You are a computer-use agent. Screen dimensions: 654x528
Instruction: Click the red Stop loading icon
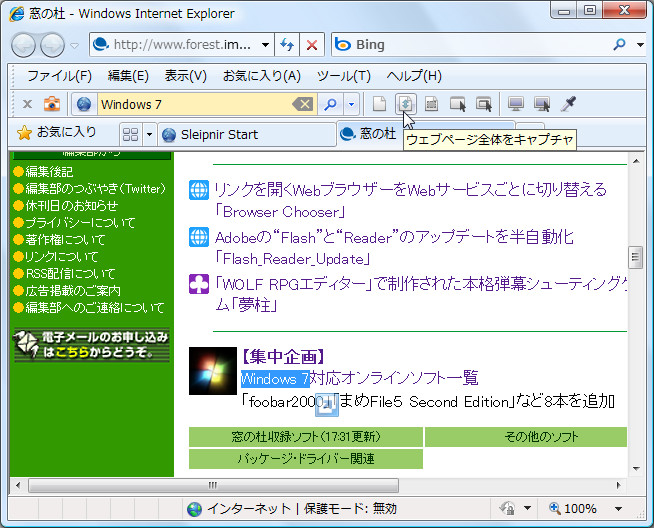click(x=312, y=45)
